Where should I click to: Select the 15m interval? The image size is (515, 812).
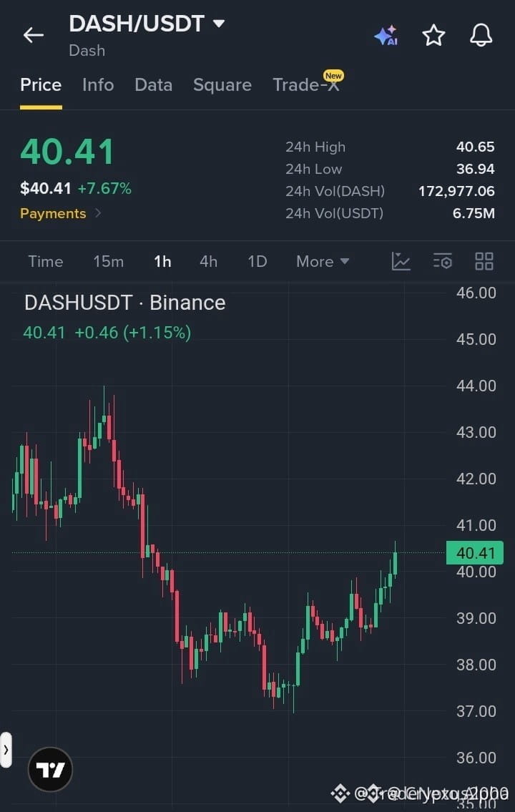(x=108, y=262)
